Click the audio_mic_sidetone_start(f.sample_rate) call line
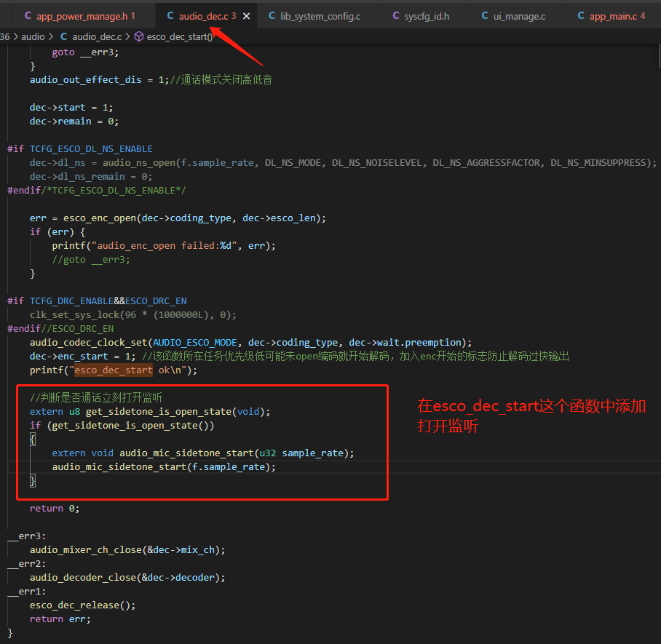The width and height of the screenshot is (661, 644). coord(164,467)
